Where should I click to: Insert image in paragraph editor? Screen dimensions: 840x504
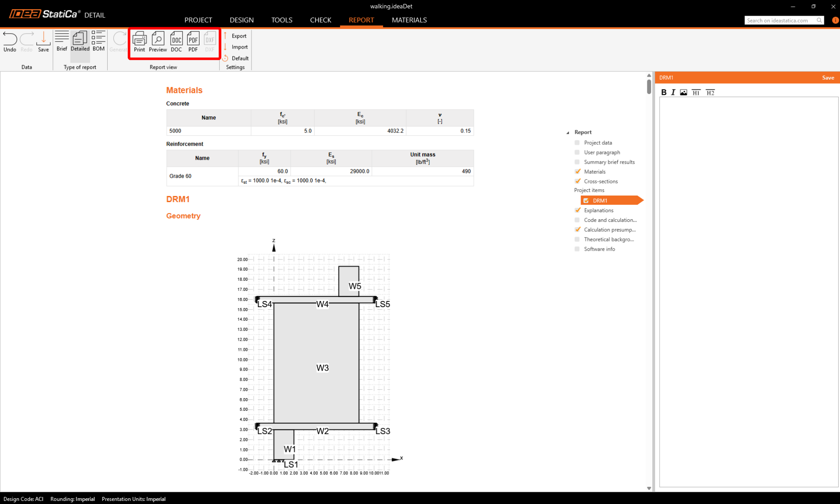point(683,92)
